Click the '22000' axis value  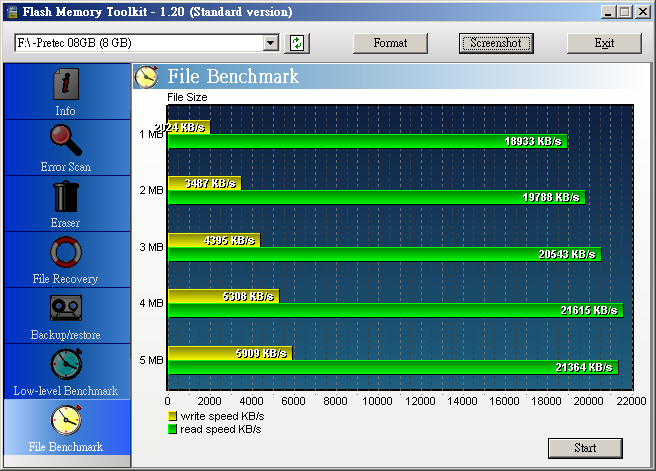631,401
